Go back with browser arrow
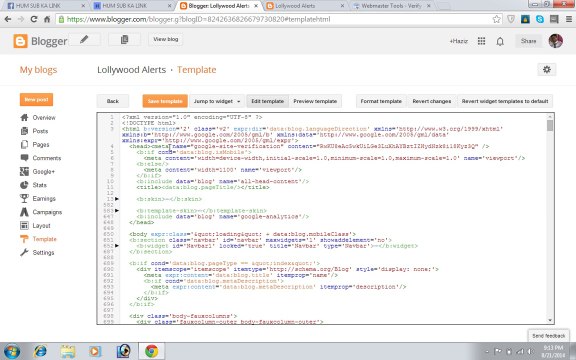576x360 pixels. coord(8,19)
